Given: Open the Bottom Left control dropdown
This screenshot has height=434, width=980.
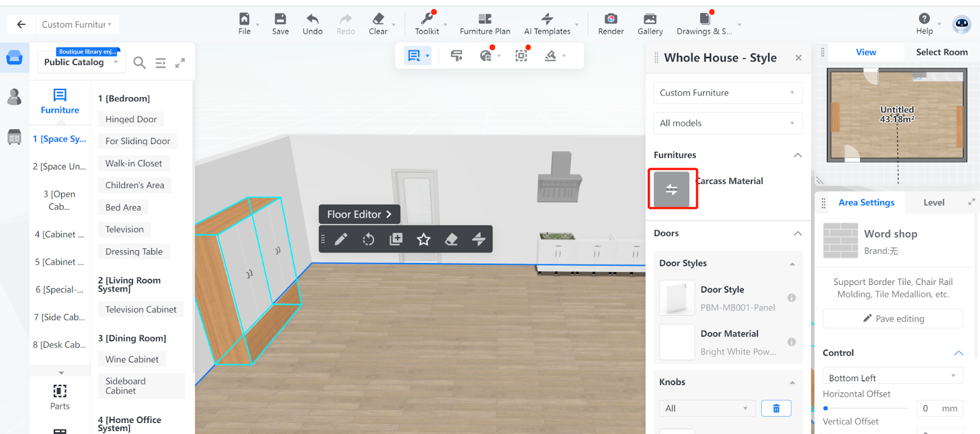Looking at the screenshot, I should point(892,377).
